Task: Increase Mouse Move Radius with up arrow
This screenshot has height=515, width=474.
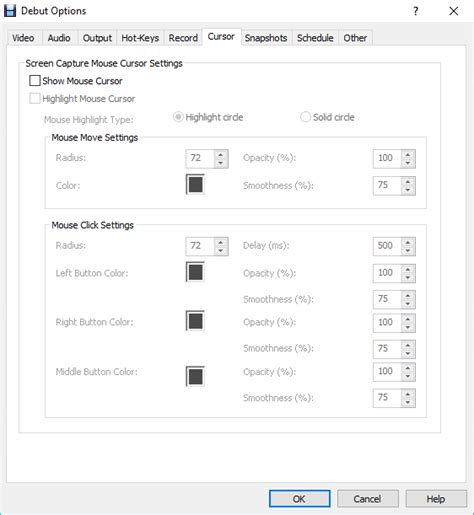Action: (221, 154)
